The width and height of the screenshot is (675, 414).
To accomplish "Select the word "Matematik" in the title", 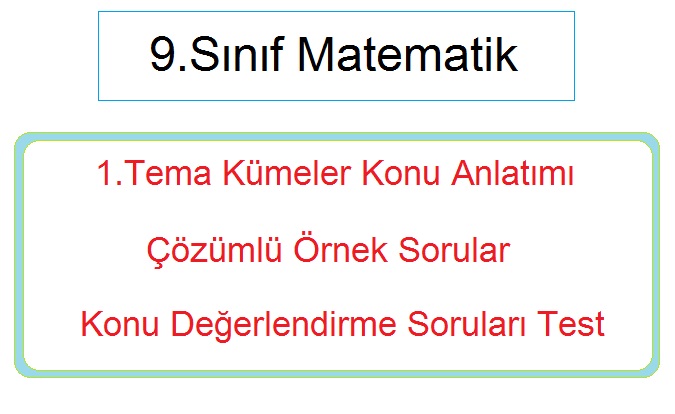I will coord(407,55).
